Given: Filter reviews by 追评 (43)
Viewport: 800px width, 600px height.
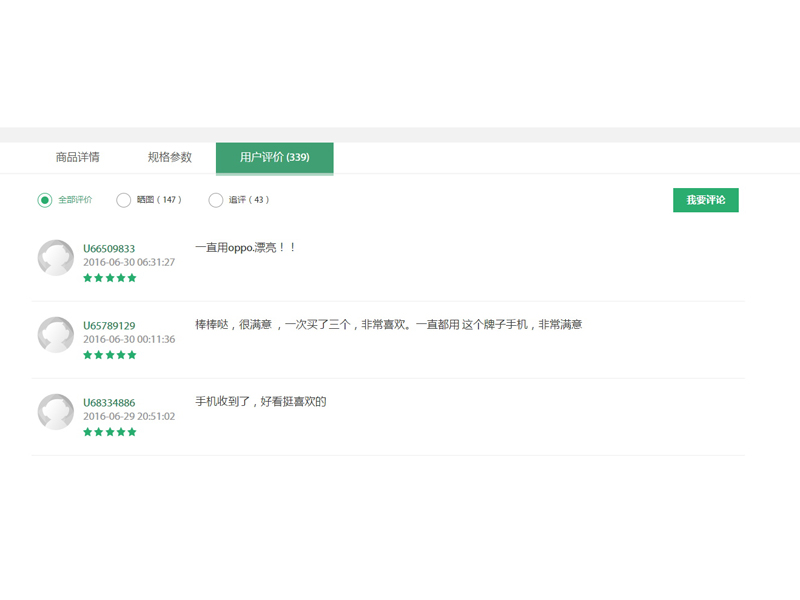Looking at the screenshot, I should 216,200.
